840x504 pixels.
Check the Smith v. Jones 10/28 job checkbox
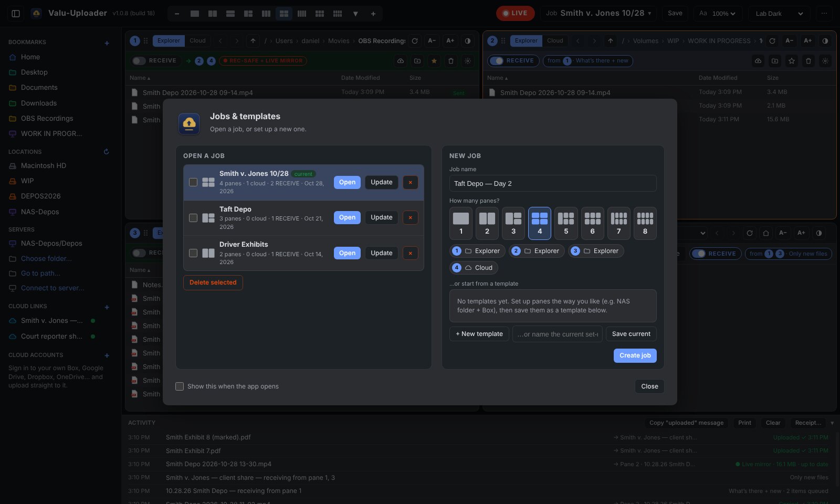[193, 182]
